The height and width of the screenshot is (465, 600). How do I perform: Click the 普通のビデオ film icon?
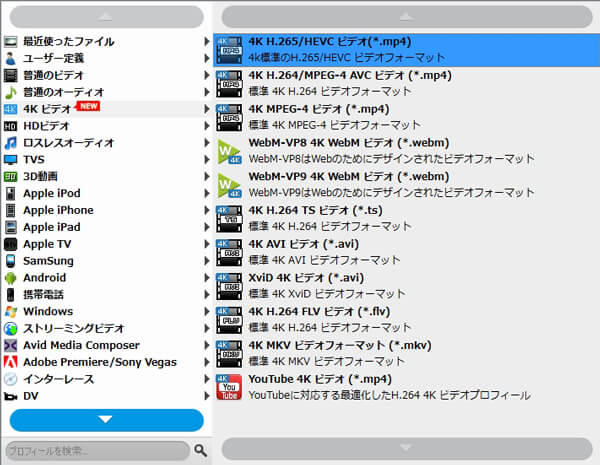coord(11,75)
